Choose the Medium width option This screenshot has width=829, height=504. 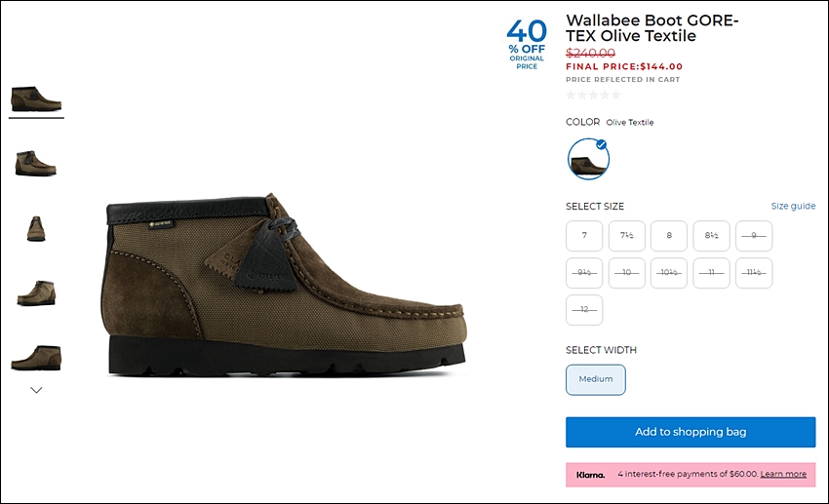coord(596,379)
